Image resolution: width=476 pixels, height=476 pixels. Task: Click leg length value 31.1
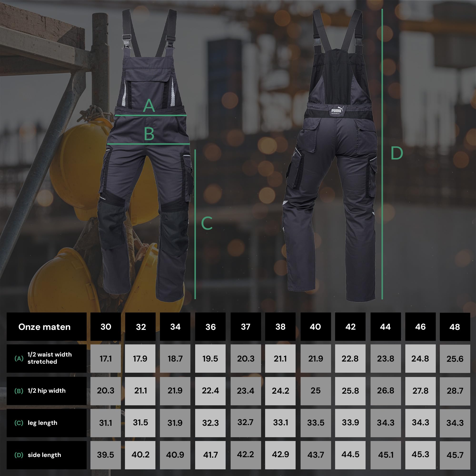(106, 423)
